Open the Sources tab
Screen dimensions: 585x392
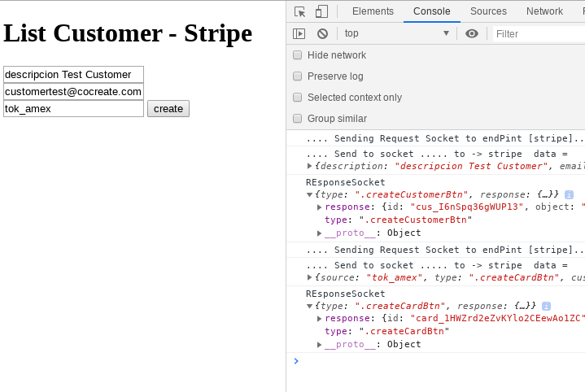488,11
